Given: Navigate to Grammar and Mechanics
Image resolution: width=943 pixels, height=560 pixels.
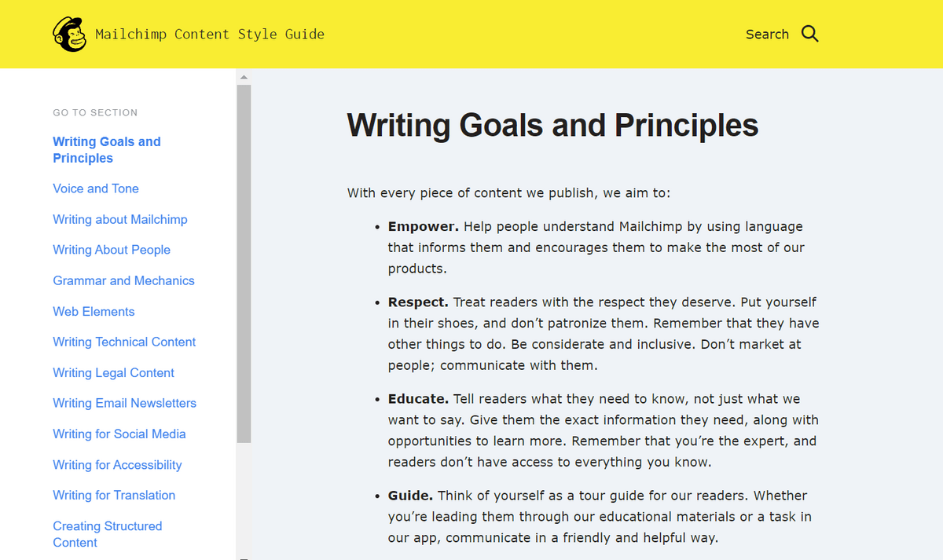Looking at the screenshot, I should pos(123,280).
